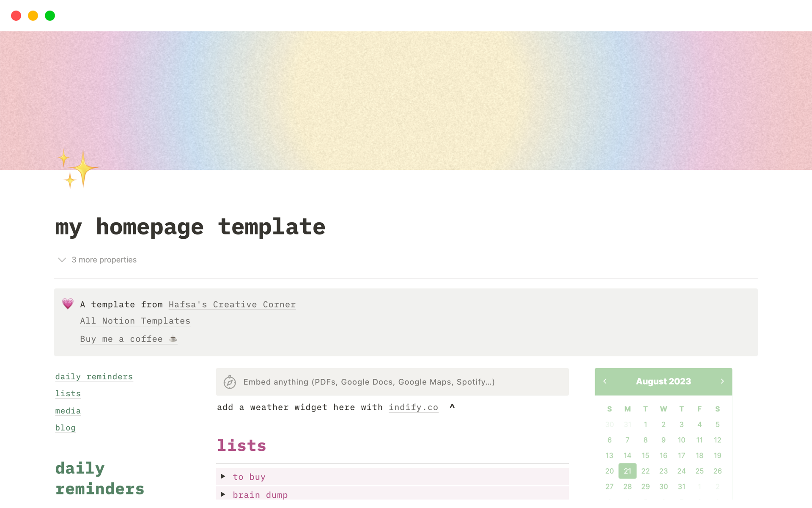Screen dimensions: 812x508
Task: Click the expand arrow on 'to buy' list
Action: 224,476
